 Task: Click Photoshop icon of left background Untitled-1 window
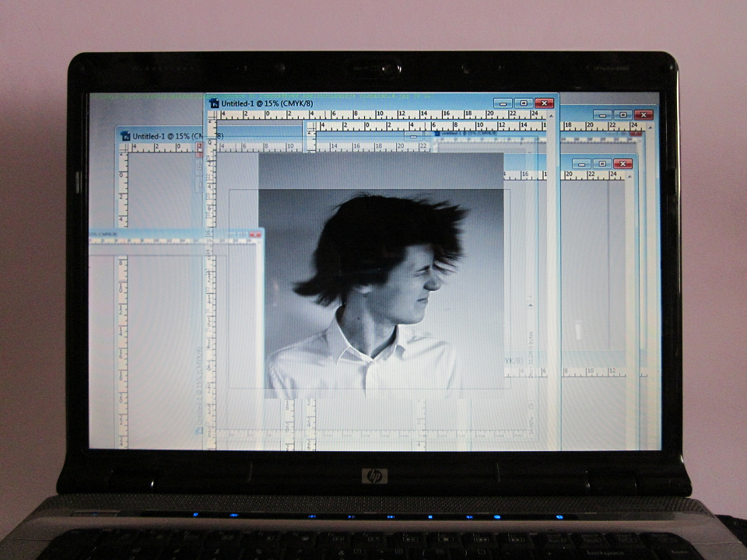pyautogui.click(x=126, y=136)
